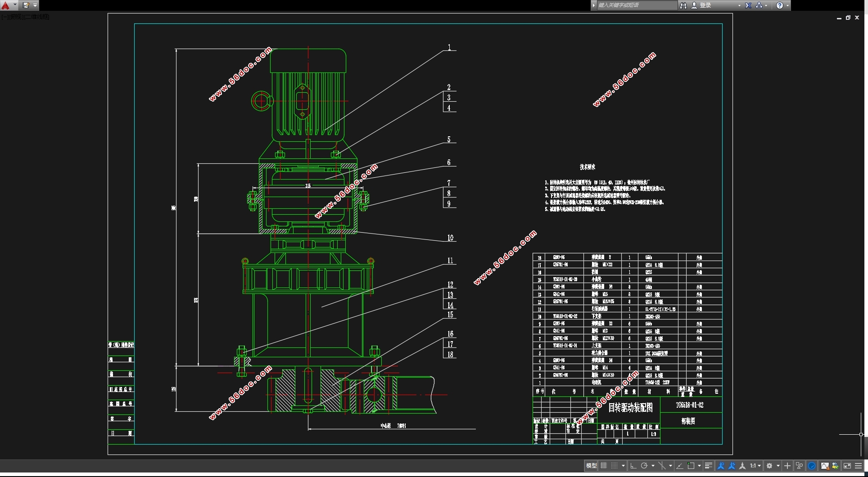Click the isolate objects icon in status bar
Image resolution: width=868 pixels, height=477 pixels.
tap(799, 466)
